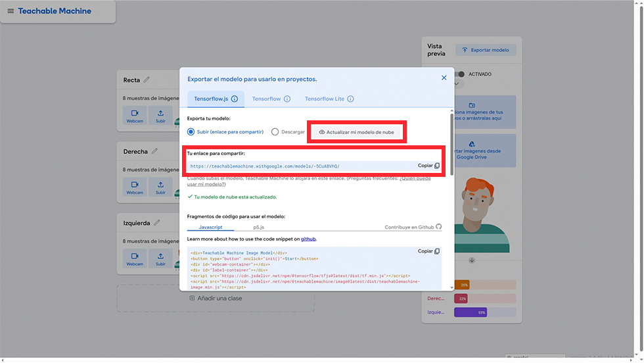The width and height of the screenshot is (644, 363).
Task: Click the select images from files area
Action: (485, 112)
